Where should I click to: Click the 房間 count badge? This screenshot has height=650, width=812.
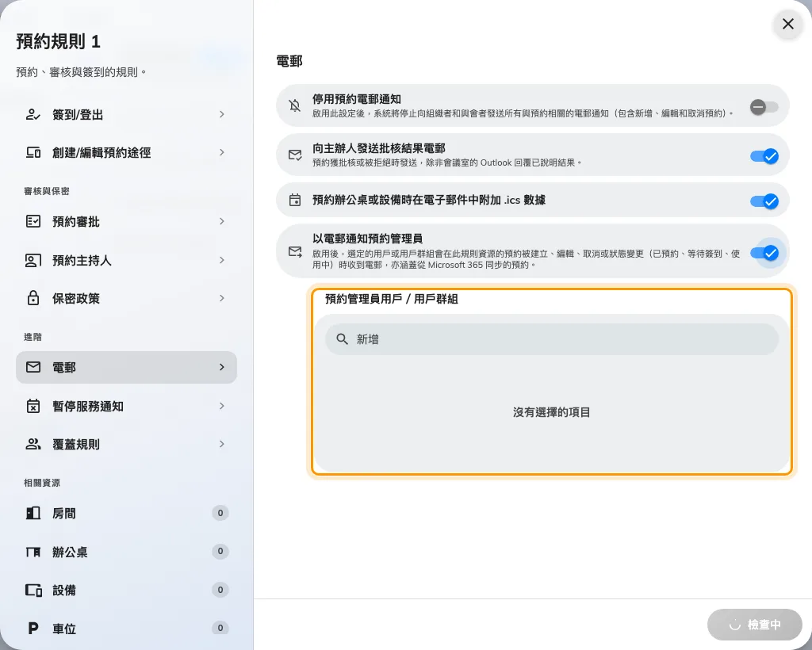pos(220,513)
